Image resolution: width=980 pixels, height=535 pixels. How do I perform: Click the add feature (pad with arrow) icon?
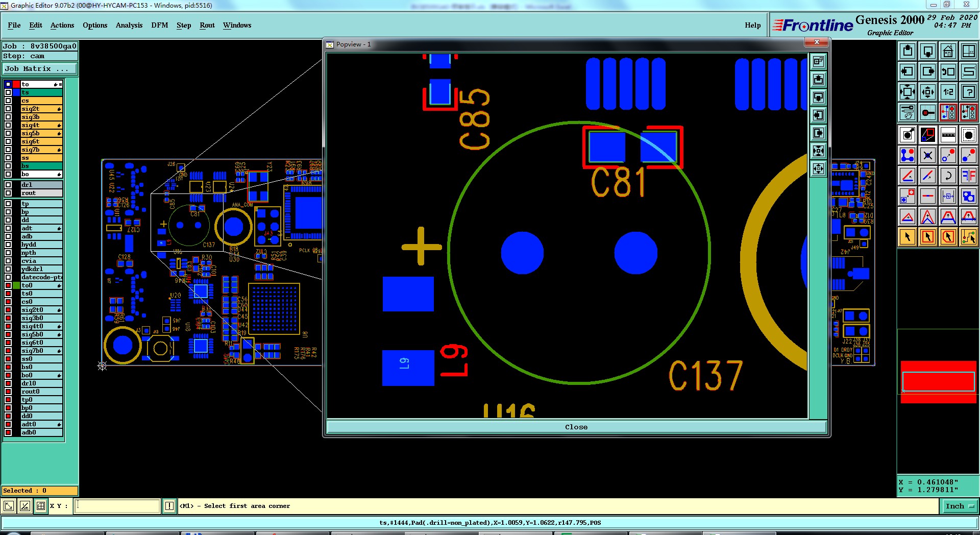pos(908,135)
